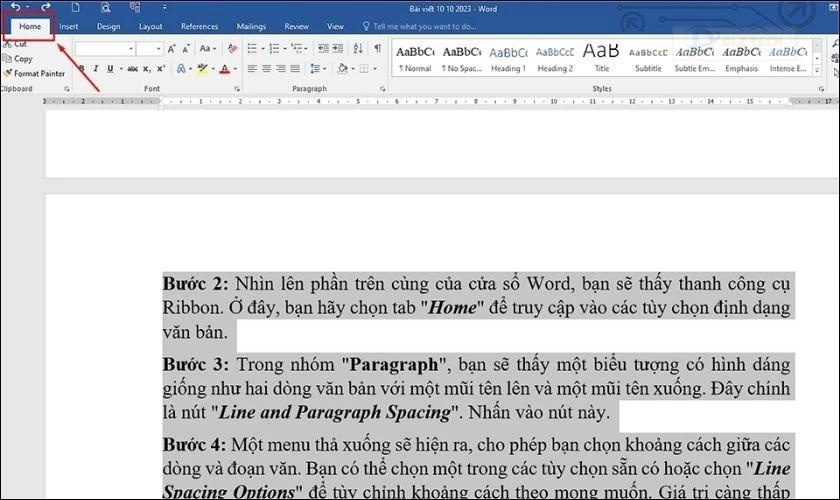The width and height of the screenshot is (840, 500).
Task: Apply Heading 1 style
Action: pos(508,58)
